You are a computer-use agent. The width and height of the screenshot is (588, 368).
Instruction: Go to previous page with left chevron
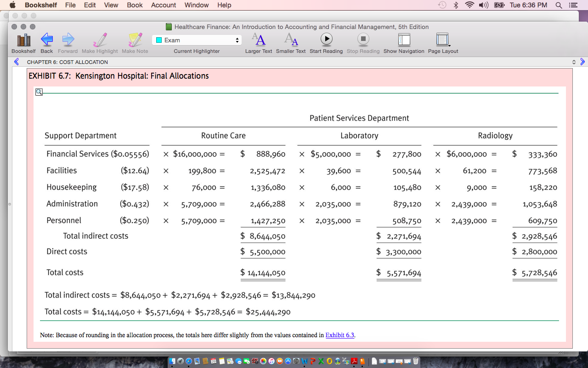click(17, 62)
